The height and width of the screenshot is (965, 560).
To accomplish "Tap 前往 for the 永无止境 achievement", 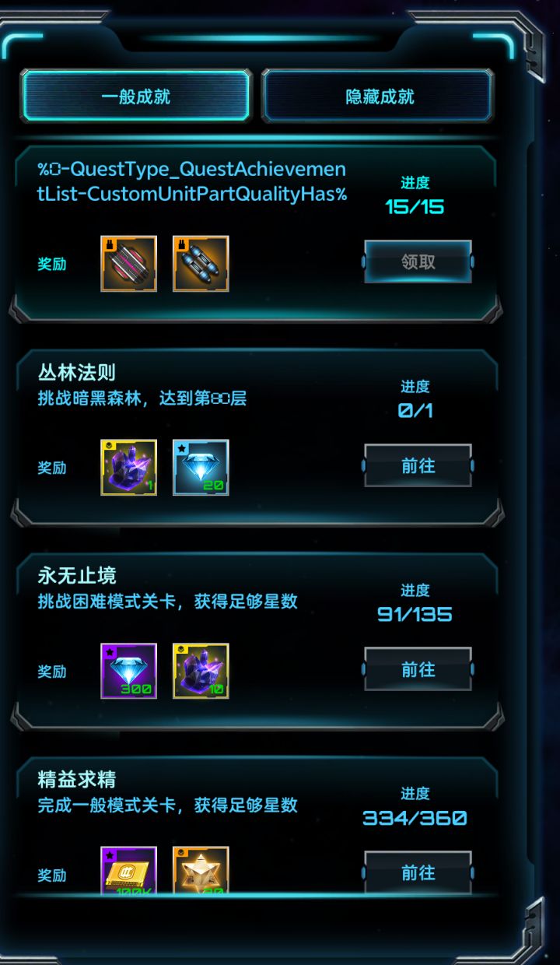I will point(418,669).
